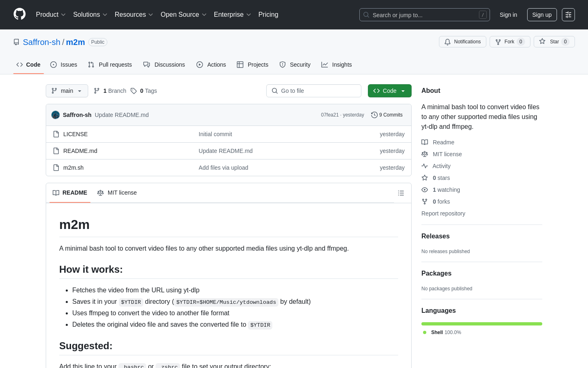Select the README tab in file viewer
588x368 pixels.
click(70, 193)
